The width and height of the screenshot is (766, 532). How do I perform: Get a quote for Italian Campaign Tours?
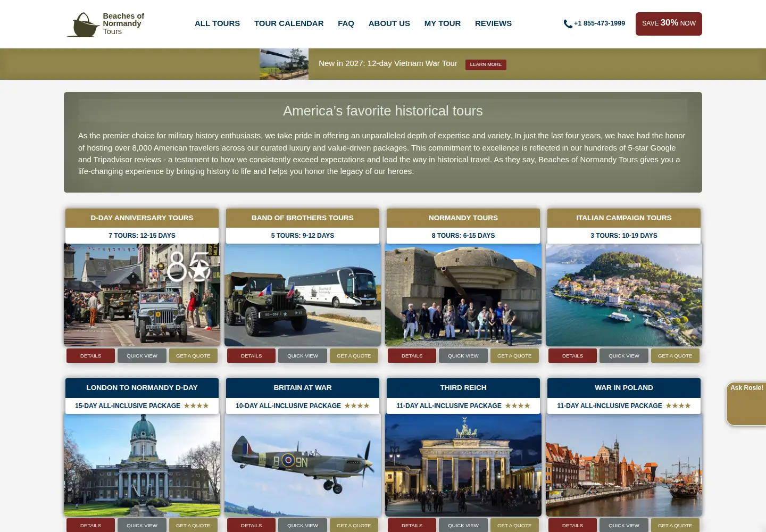pyautogui.click(x=675, y=356)
